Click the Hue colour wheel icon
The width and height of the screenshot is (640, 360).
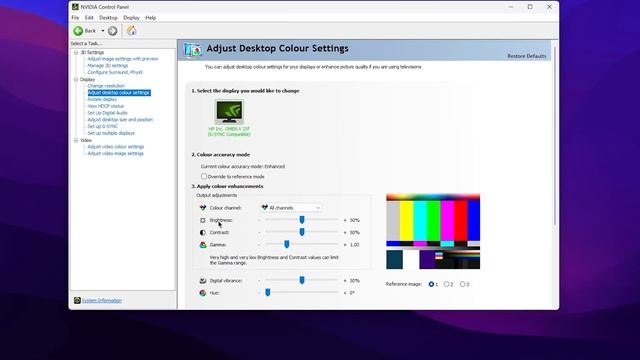click(203, 293)
